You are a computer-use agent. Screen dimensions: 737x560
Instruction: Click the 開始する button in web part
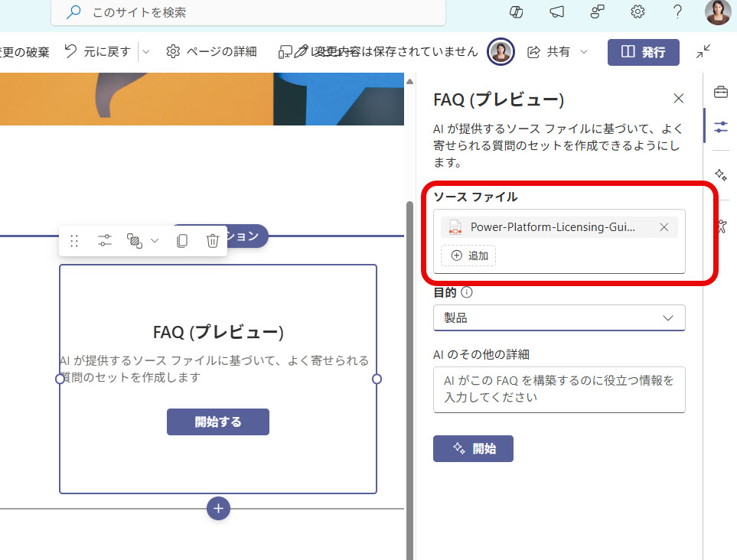click(x=218, y=422)
